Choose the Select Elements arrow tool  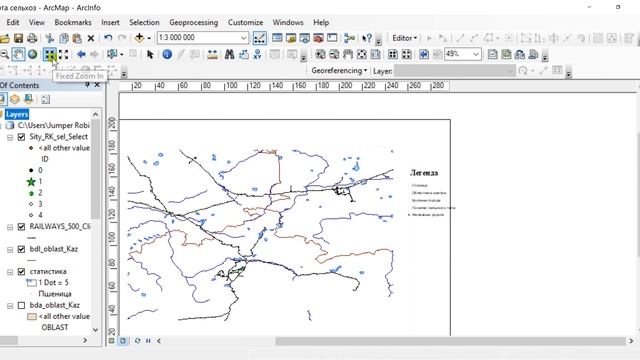click(150, 54)
